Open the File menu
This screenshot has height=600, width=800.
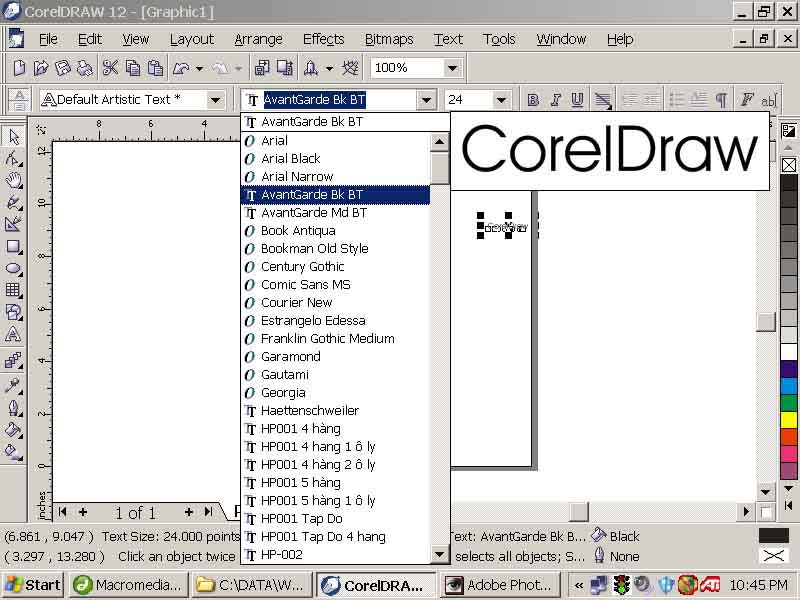point(48,39)
